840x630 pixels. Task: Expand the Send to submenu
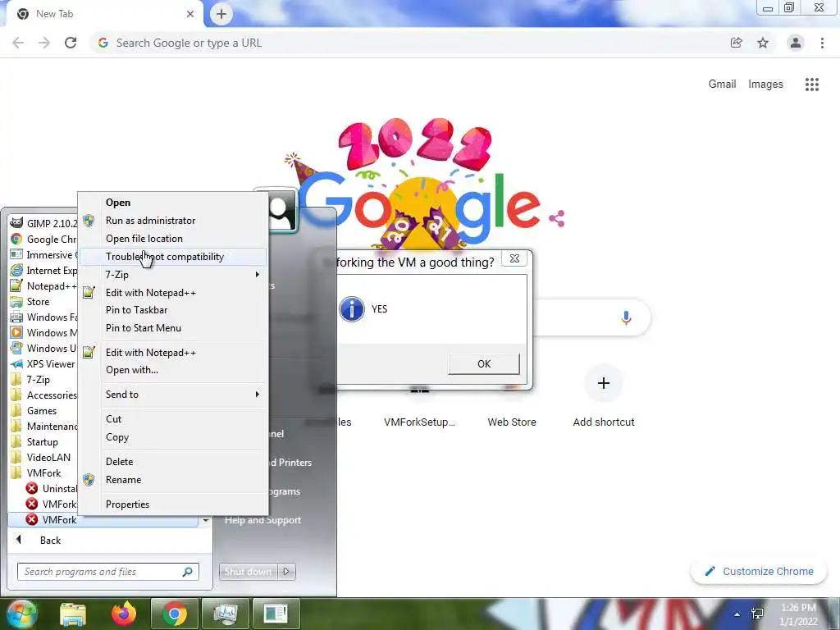click(x=173, y=395)
